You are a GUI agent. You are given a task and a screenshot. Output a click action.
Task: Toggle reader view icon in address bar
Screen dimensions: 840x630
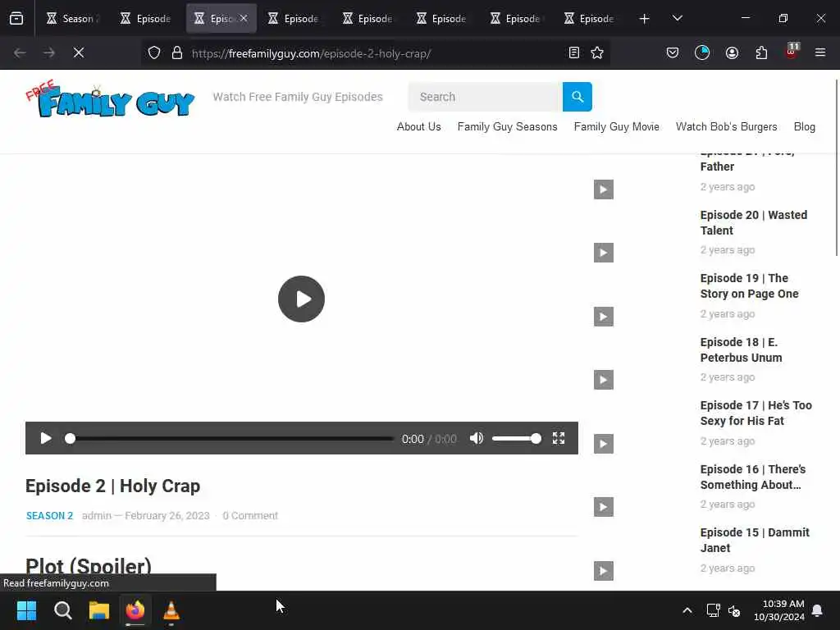(573, 52)
